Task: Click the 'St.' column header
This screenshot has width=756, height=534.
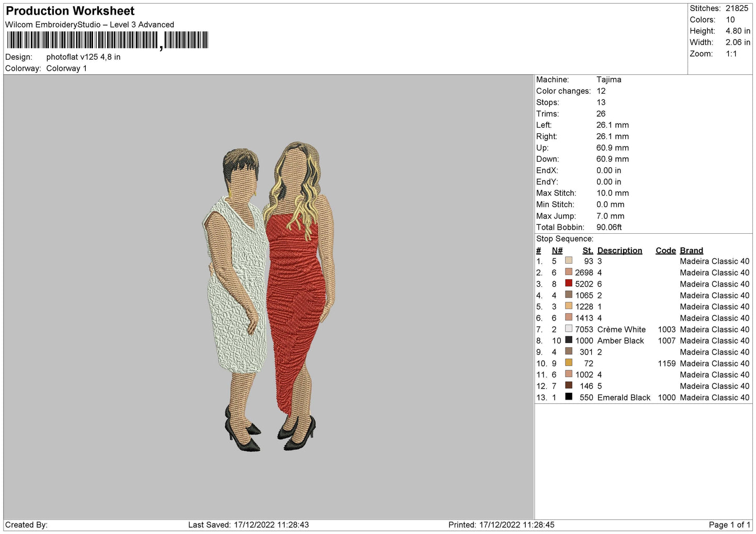Action: pos(588,251)
